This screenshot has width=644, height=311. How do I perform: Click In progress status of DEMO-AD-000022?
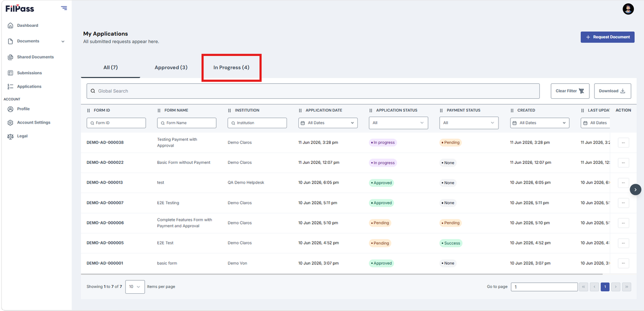(x=383, y=163)
